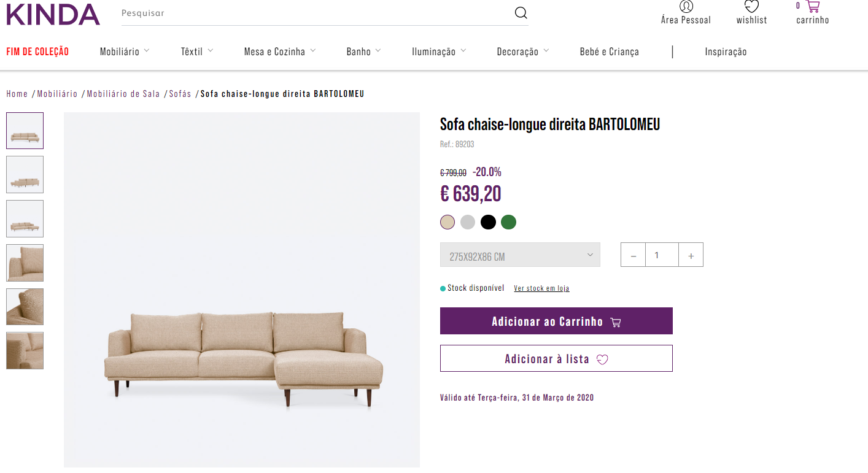Viewport: 868px width, 473px height.
Task: Click Adicionar ao Carrinho button
Action: click(556, 321)
